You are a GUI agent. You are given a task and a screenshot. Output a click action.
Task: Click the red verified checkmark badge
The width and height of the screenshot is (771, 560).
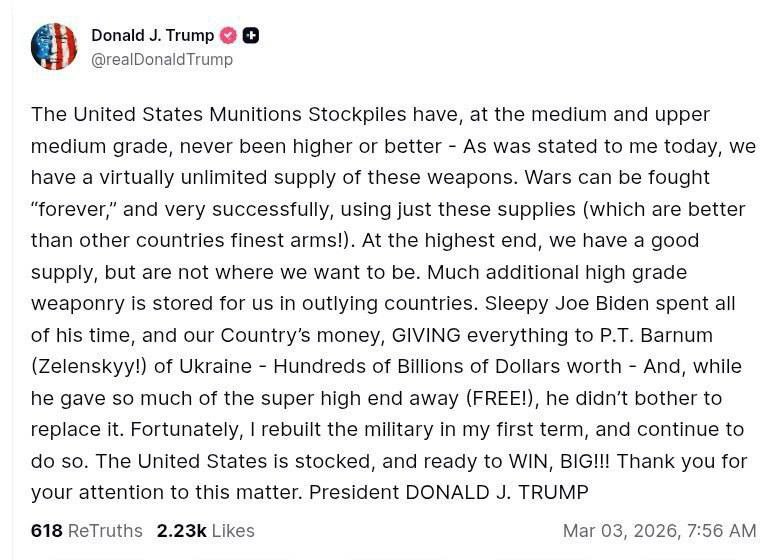pyautogui.click(x=228, y=35)
